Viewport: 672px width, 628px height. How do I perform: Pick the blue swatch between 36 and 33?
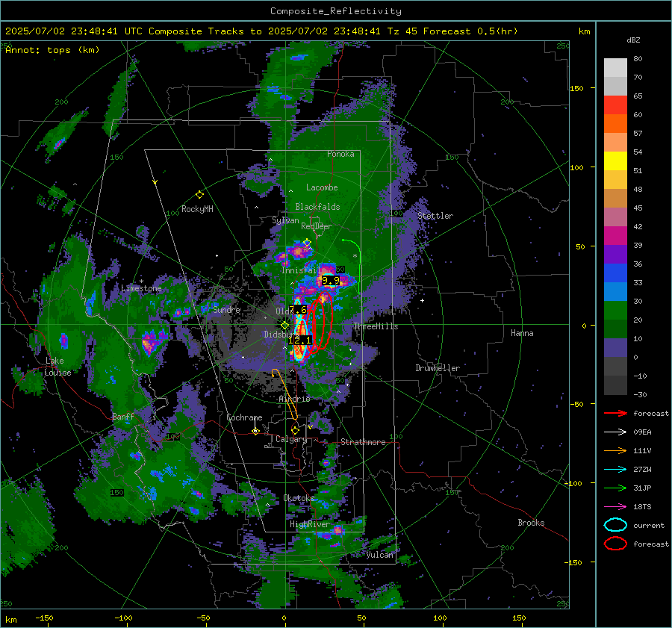click(x=615, y=273)
